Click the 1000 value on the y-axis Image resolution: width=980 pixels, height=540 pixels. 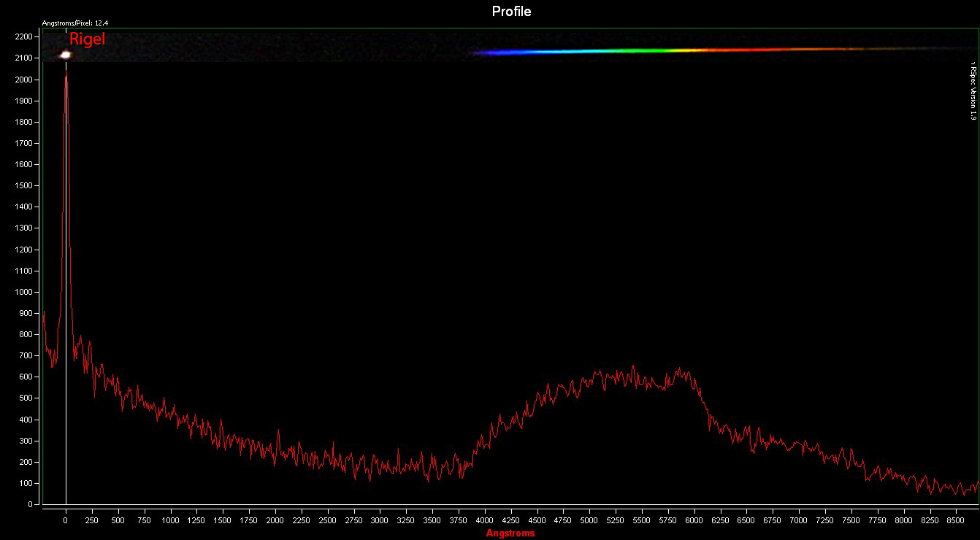click(24, 292)
